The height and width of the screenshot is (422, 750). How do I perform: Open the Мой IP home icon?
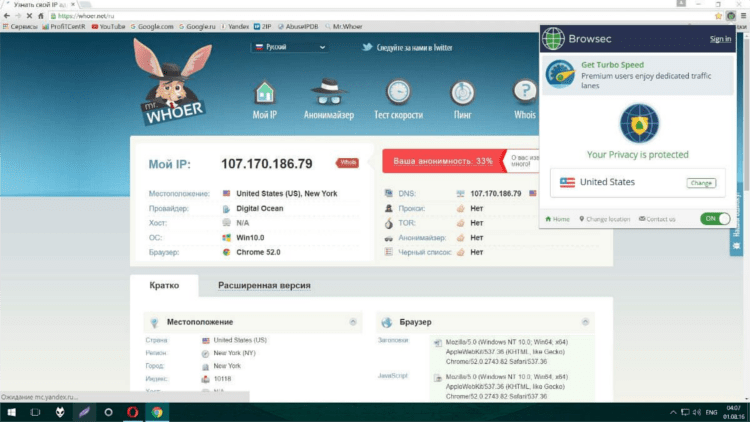(x=265, y=92)
